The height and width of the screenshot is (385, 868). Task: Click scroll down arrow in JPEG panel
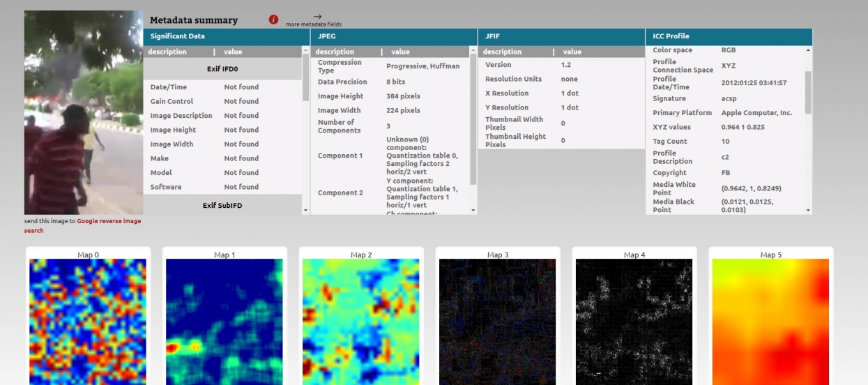[473, 210]
